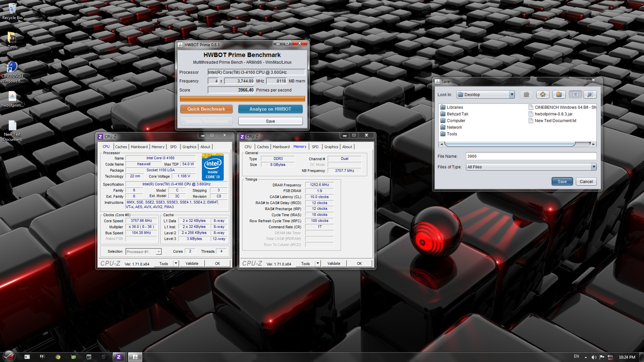Viewport: 644px width, 362px height.
Task: Select Network in the Save dialog list
Action: (451, 127)
